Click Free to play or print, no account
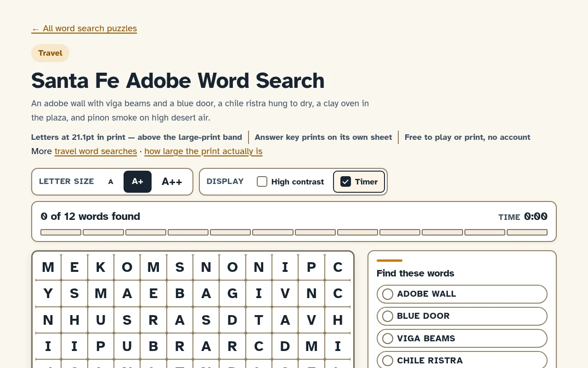 click(x=467, y=137)
